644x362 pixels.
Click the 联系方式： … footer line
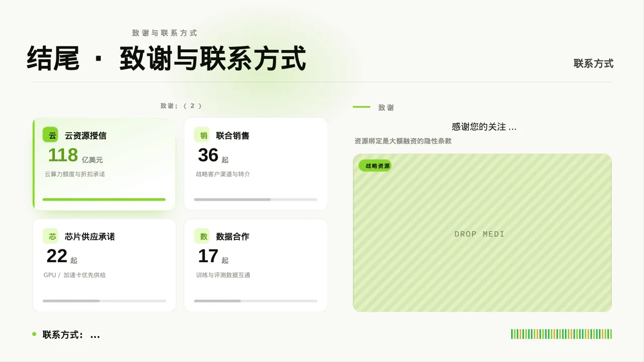[71, 335]
